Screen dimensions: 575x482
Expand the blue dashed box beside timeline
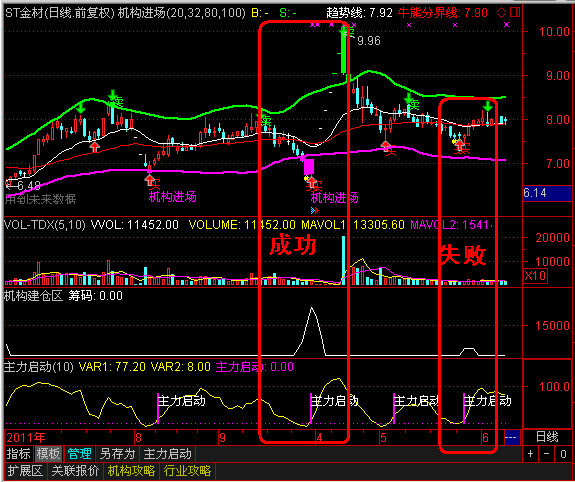pyautogui.click(x=512, y=438)
